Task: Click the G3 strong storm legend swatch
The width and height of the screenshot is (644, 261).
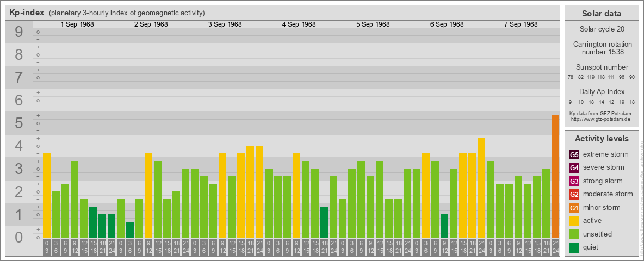Action: click(574, 181)
